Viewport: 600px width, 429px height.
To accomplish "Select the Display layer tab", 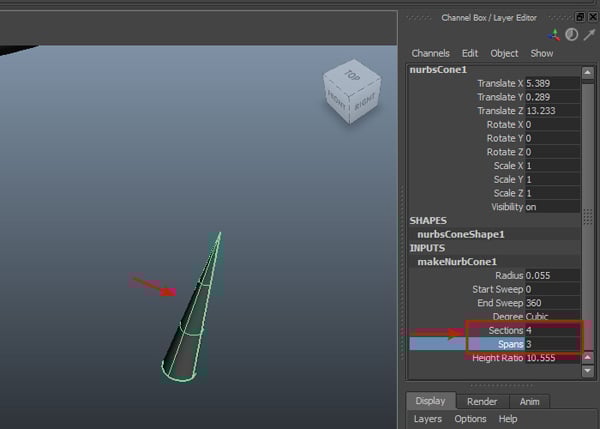I will click(431, 401).
